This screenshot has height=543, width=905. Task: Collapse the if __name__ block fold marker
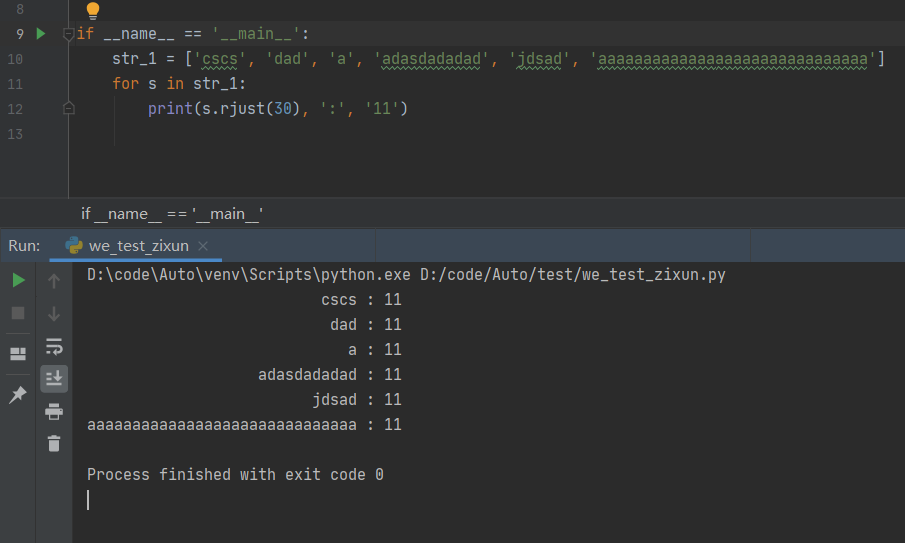68,35
